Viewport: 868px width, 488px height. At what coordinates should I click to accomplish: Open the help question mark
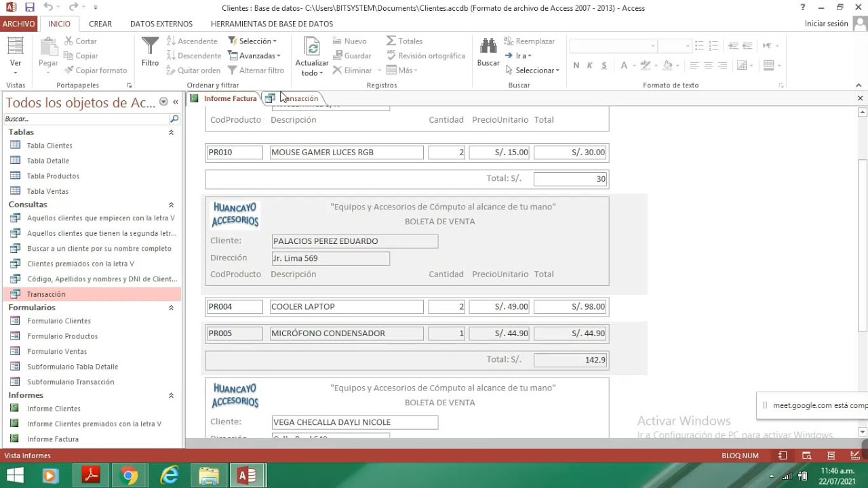pos(803,7)
